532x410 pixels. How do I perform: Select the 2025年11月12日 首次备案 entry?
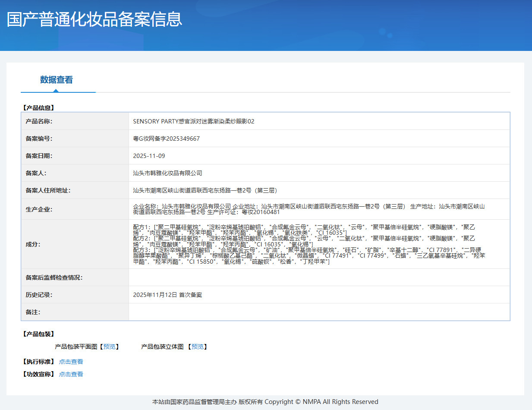(x=167, y=295)
